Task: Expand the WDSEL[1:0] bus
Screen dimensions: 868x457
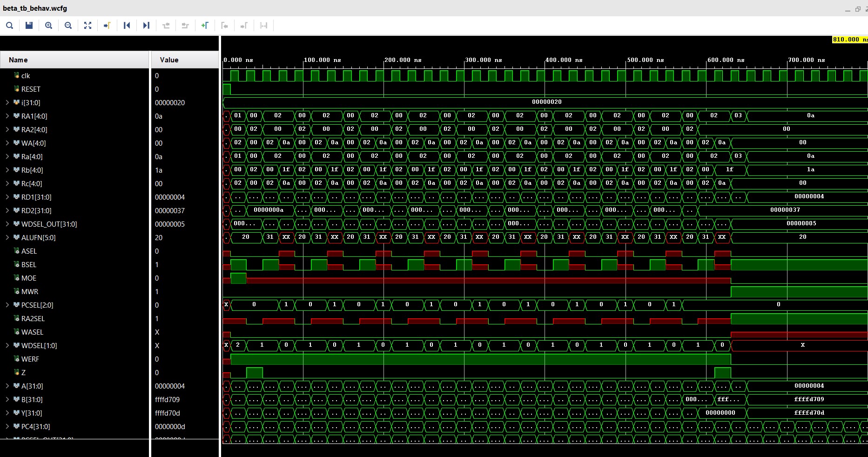Action: coord(7,345)
